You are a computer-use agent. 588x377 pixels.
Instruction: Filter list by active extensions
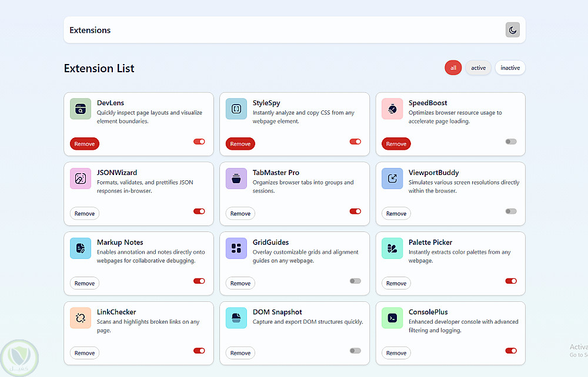pyautogui.click(x=478, y=68)
